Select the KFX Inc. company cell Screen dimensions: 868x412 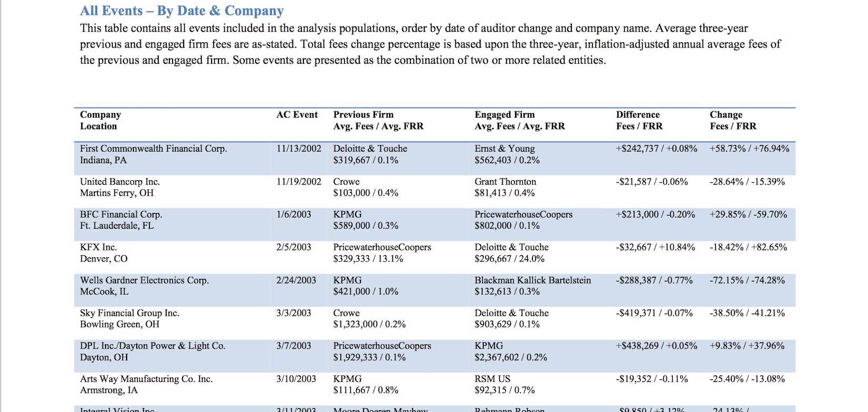(99, 247)
